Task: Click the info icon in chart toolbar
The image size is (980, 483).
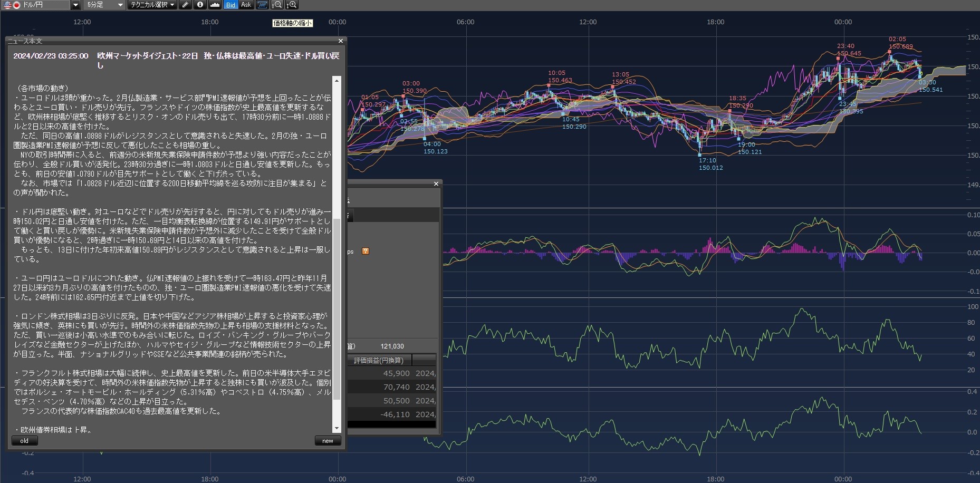Action: pyautogui.click(x=200, y=5)
